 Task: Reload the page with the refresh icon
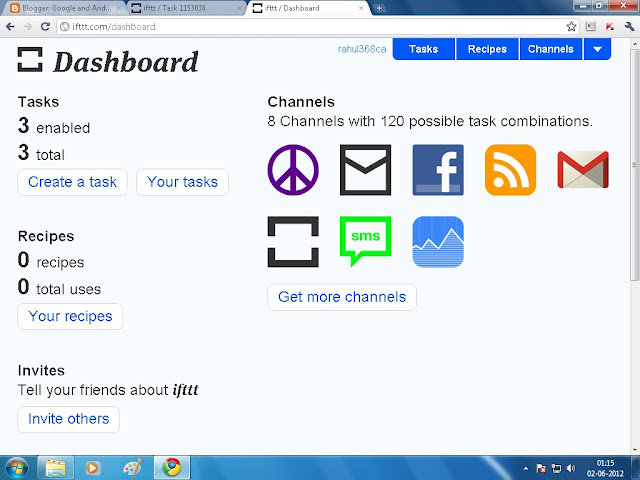point(45,27)
